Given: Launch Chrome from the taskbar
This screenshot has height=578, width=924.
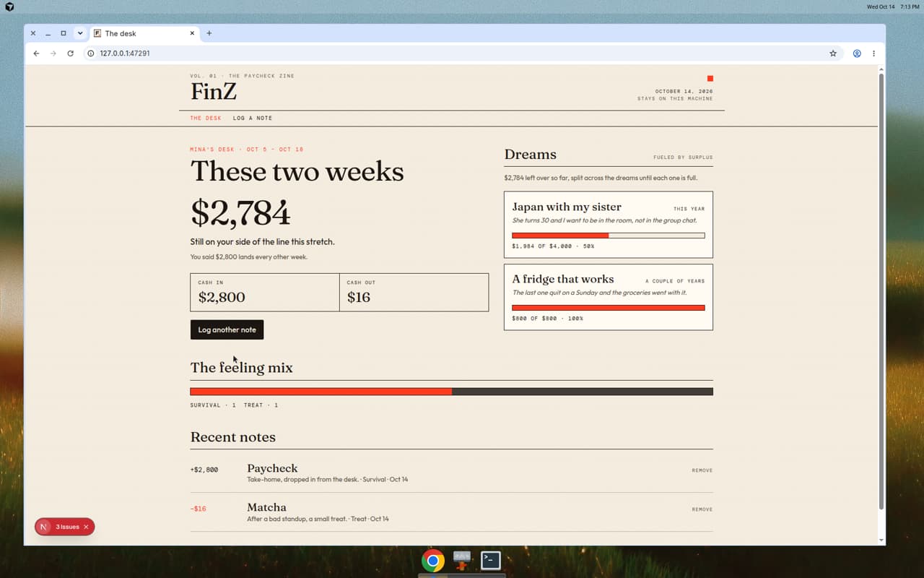Looking at the screenshot, I should click(433, 560).
